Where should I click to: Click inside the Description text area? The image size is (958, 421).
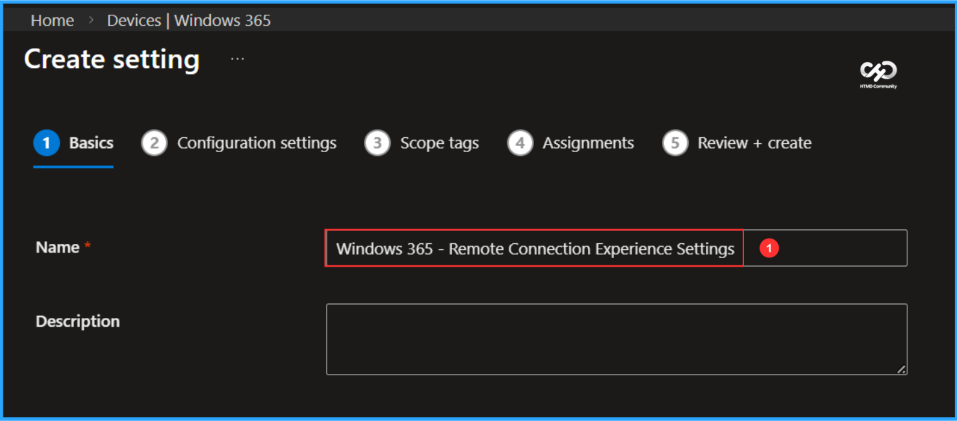coord(616,339)
